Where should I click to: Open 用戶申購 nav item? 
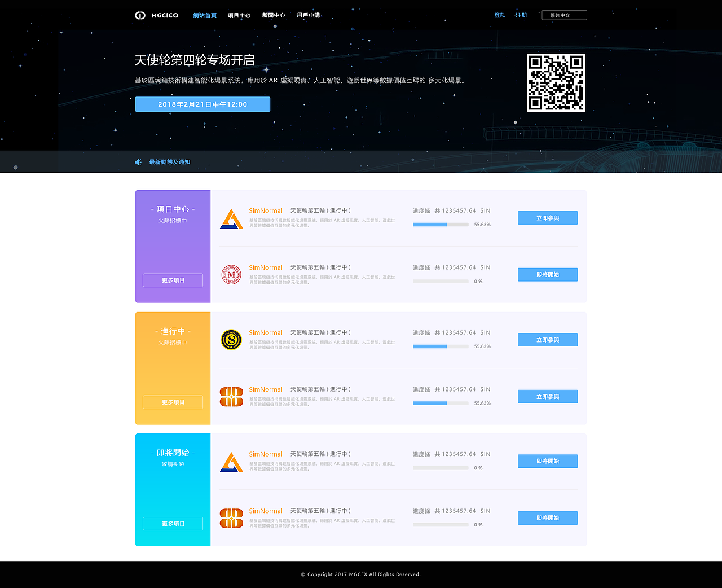point(309,15)
